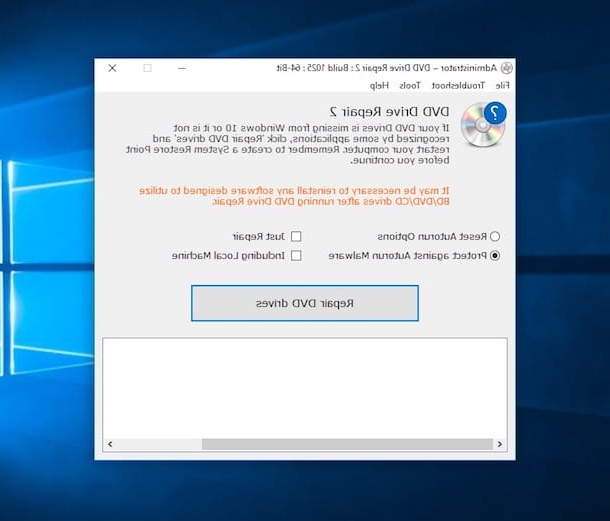The height and width of the screenshot is (521, 610).
Task: Select Protect against Autorun Malware option
Action: click(x=495, y=256)
